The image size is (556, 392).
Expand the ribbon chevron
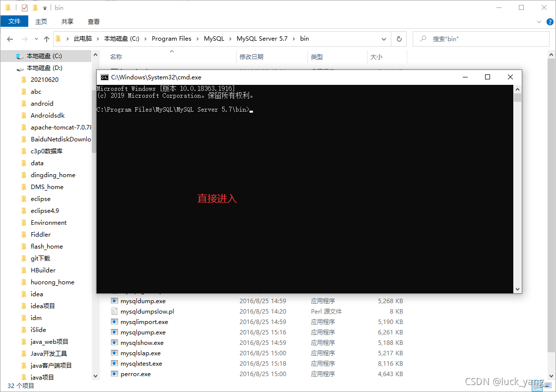click(539, 22)
